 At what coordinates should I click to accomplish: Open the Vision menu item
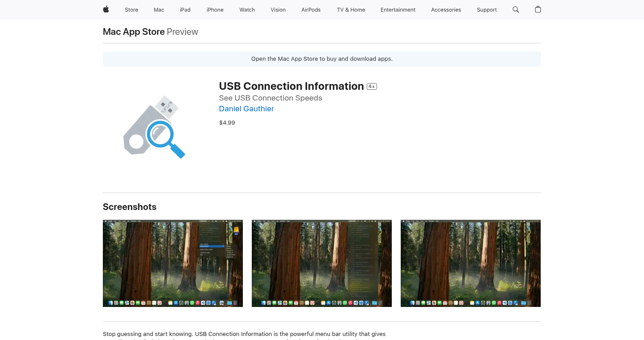[278, 10]
